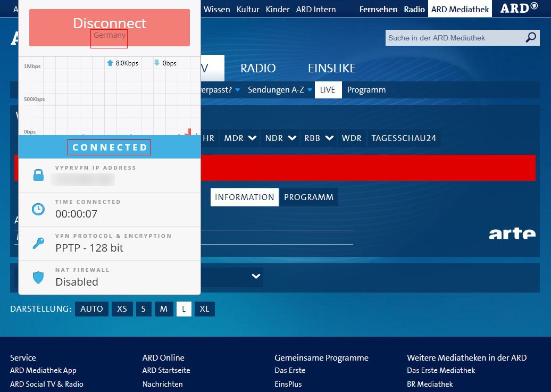551x392 pixels.
Task: Open the EinsPlus footer link
Action: pos(288,384)
